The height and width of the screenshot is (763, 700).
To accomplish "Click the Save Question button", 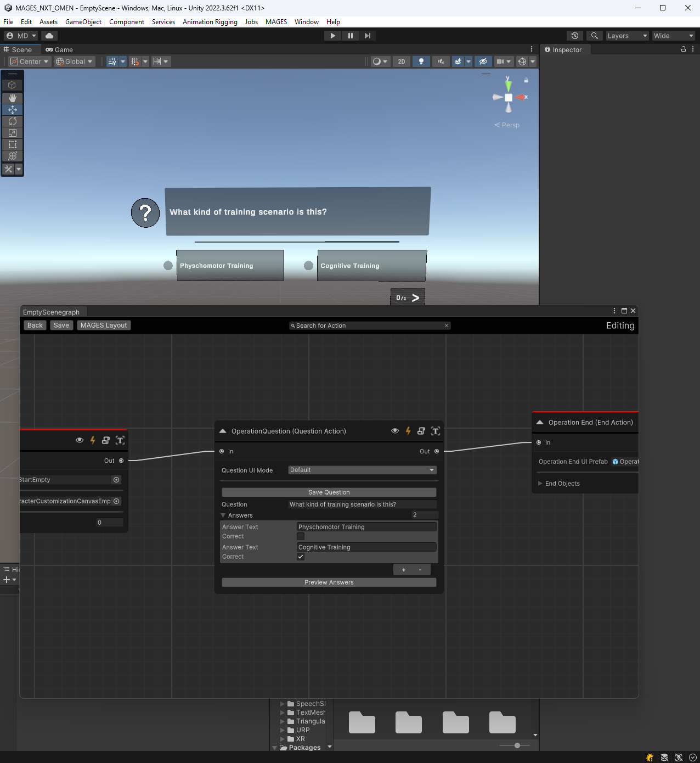I will 329,492.
